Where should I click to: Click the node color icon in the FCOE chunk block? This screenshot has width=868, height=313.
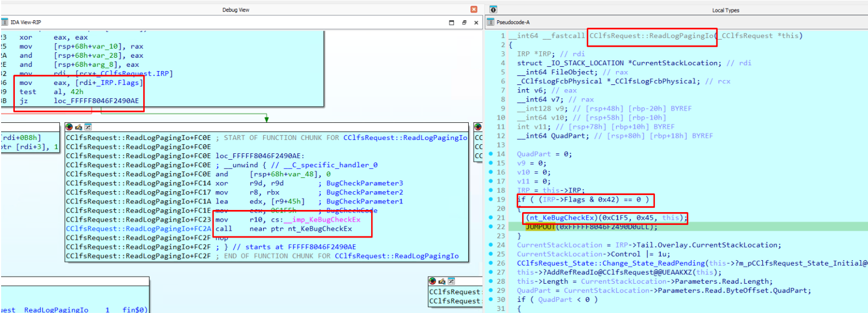pos(69,127)
